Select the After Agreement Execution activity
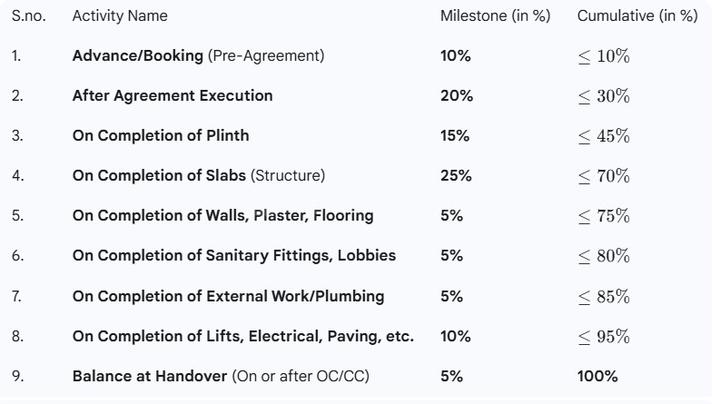 point(172,96)
